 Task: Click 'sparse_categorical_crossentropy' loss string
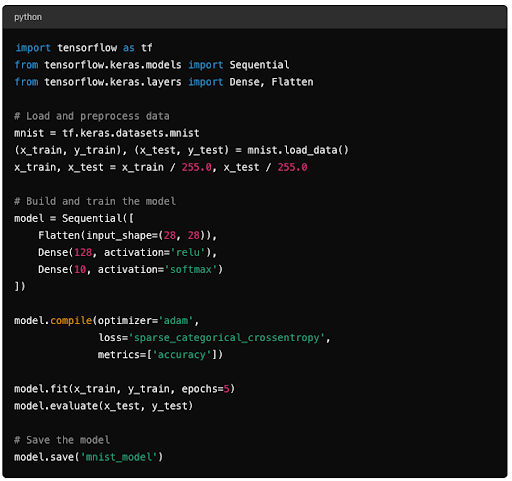pyautogui.click(x=227, y=338)
